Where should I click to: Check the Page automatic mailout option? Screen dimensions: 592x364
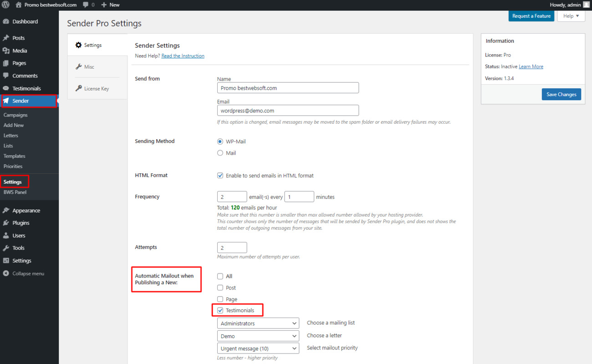point(220,299)
